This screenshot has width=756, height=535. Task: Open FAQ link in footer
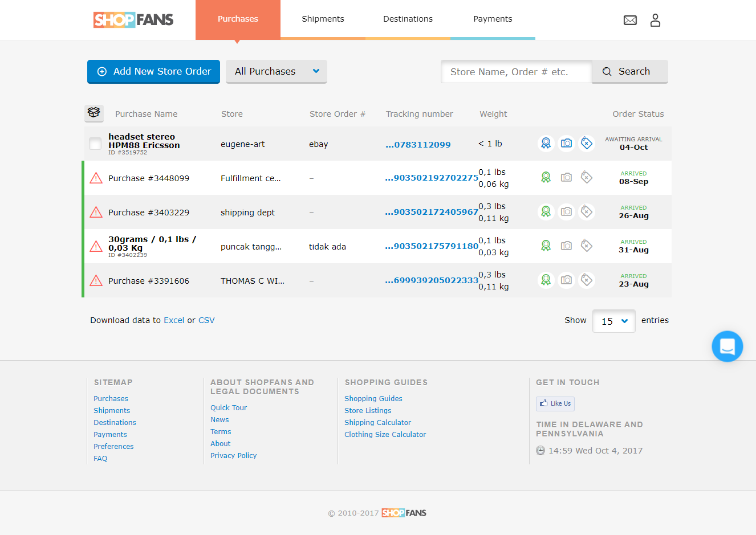coord(100,459)
